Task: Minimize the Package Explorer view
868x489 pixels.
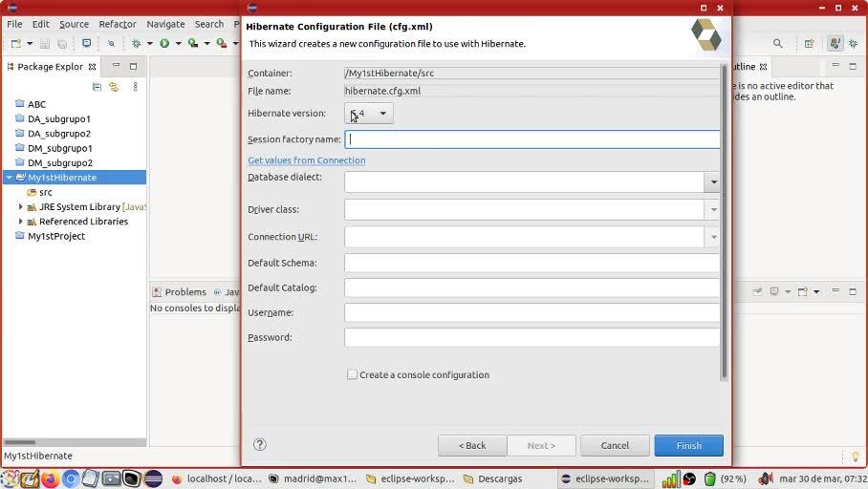Action: click(x=117, y=66)
